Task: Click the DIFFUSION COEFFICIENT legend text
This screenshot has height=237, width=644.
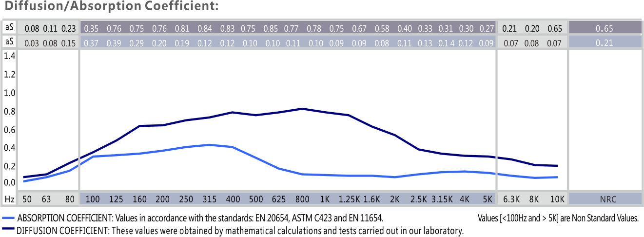Action: click(240, 230)
